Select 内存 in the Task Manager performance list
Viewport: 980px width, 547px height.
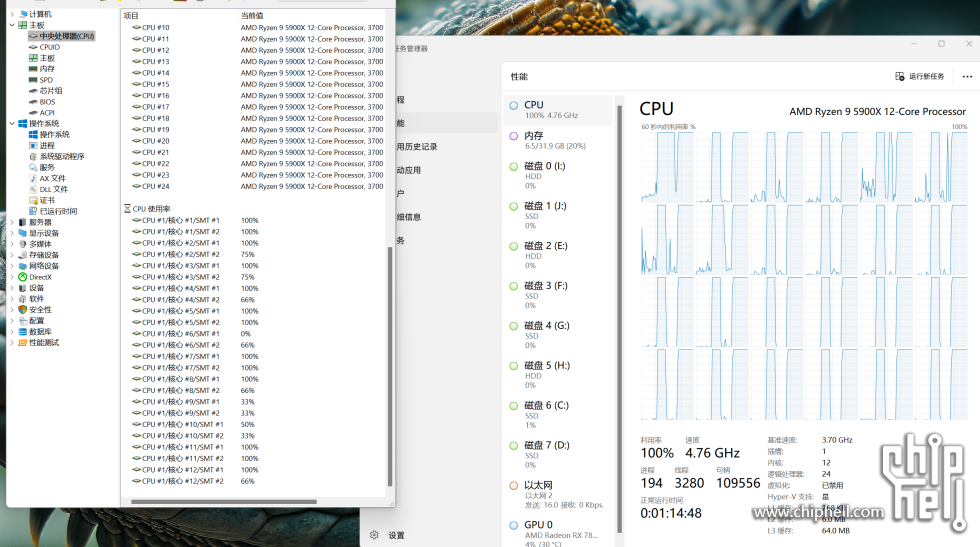tap(558, 140)
